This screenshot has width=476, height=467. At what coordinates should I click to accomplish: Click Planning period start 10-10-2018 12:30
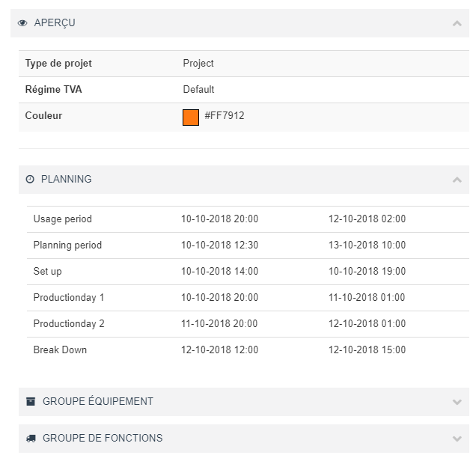[219, 245]
